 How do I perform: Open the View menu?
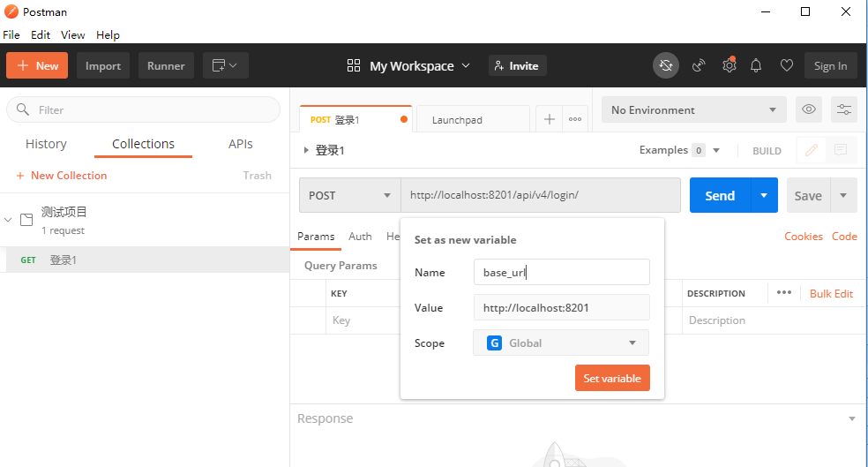(72, 35)
